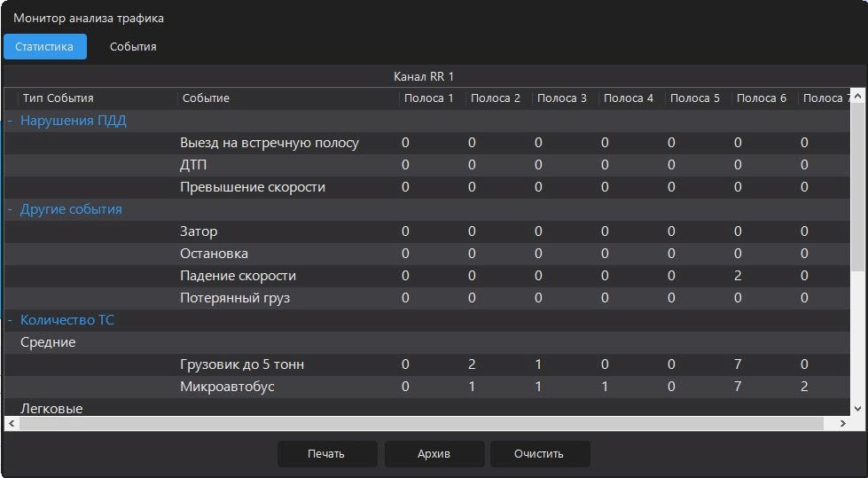
Task: Click the vertical scrollbar down arrow
Action: pyautogui.click(x=857, y=409)
